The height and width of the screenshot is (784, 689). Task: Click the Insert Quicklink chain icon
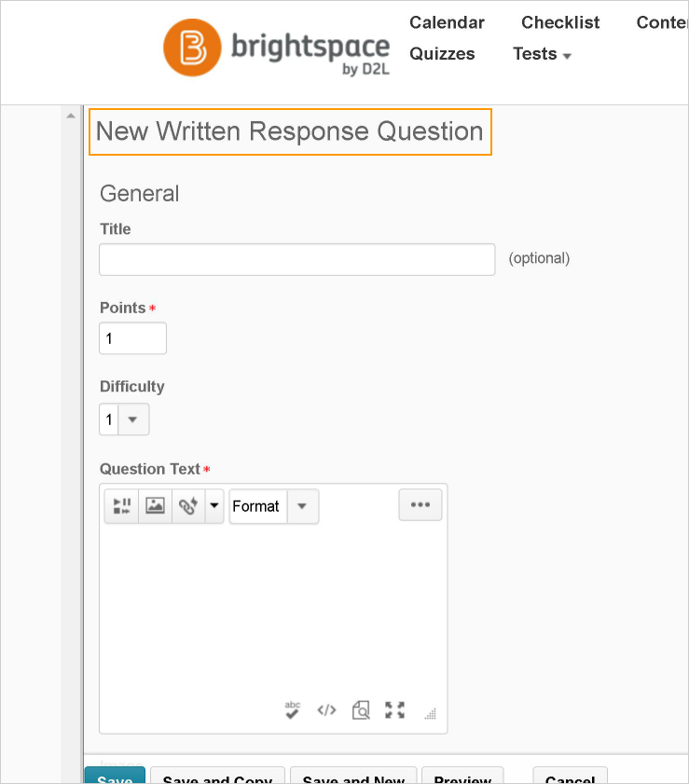pyautogui.click(x=188, y=506)
